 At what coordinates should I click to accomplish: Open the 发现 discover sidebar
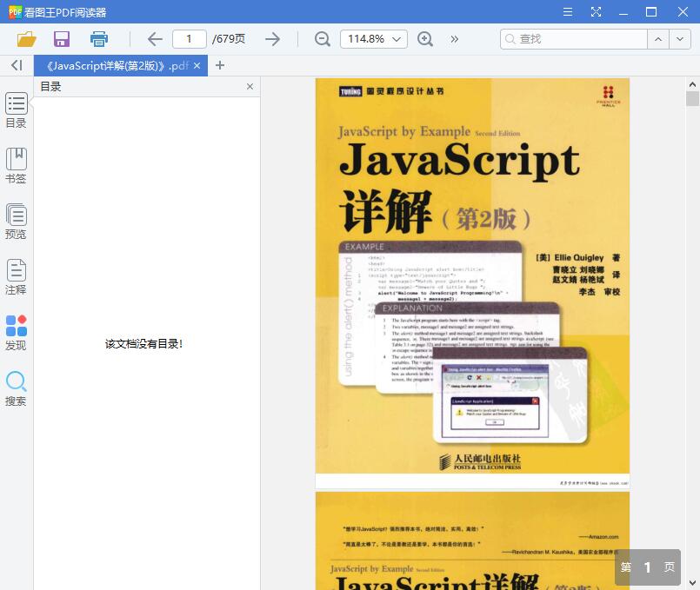click(16, 333)
